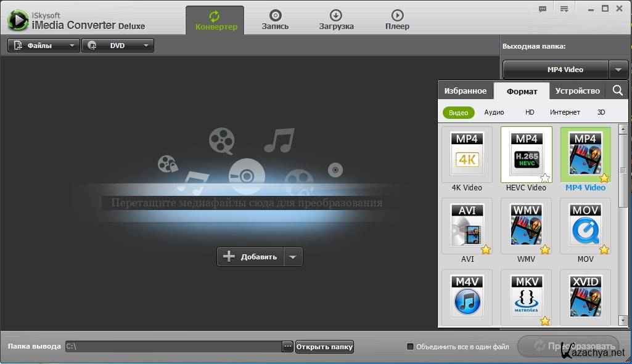Open the format search magnifier

617,91
